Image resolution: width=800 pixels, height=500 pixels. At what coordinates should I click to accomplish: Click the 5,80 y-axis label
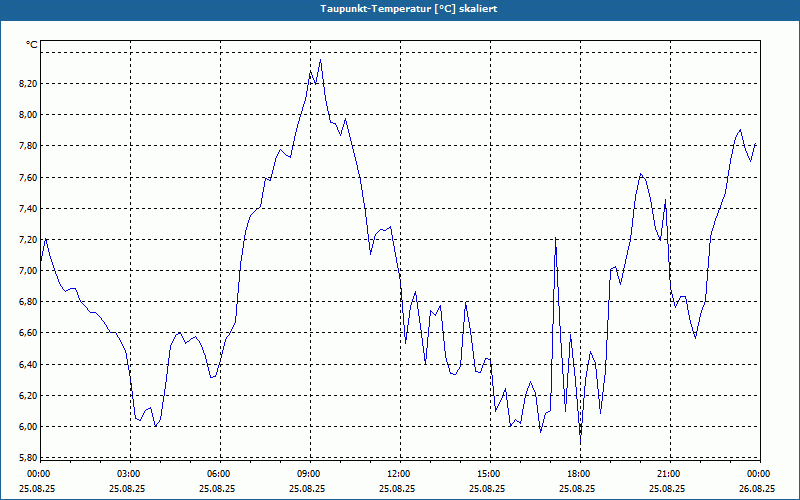coord(28,458)
